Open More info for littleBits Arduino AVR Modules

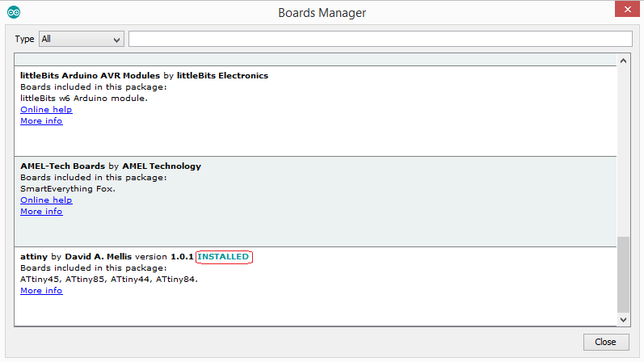click(41, 121)
